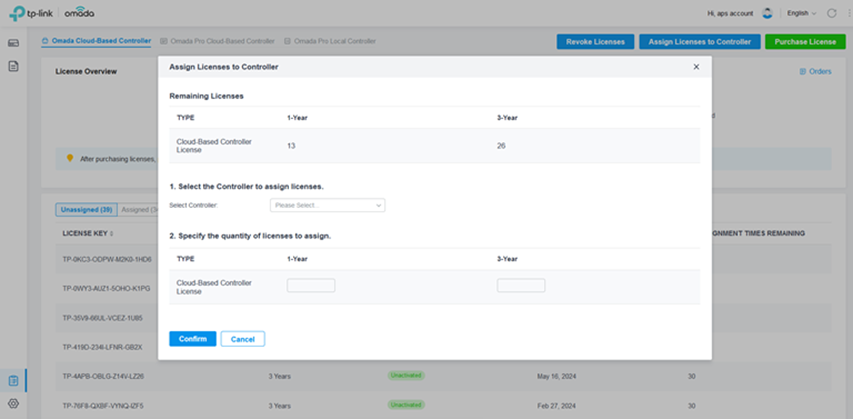The height and width of the screenshot is (419, 853).
Task: Open the Select Controller dropdown
Action: pos(327,205)
